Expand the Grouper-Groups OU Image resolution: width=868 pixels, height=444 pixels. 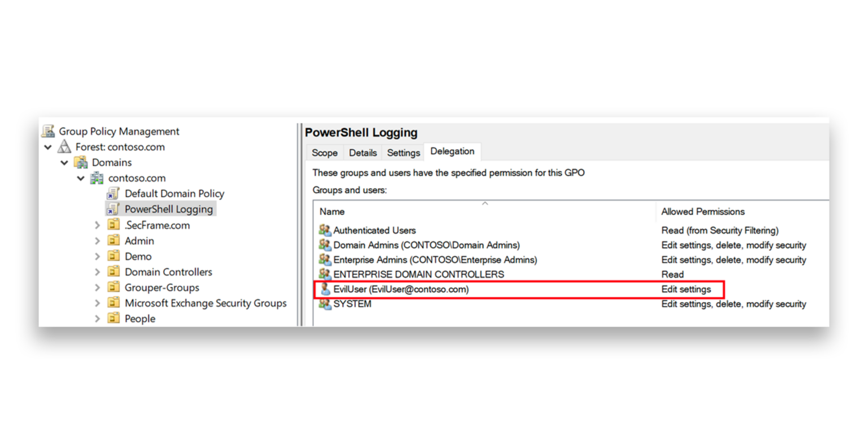pos(98,287)
